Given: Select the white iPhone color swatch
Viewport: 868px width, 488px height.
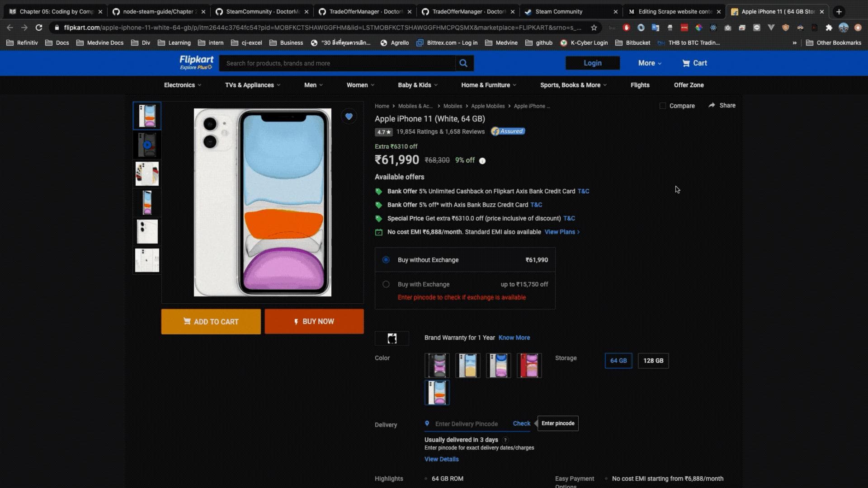Looking at the screenshot, I should pos(437,393).
